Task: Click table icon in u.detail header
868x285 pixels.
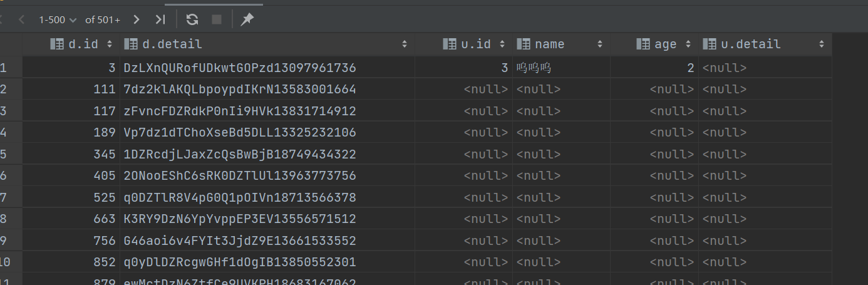Action: pos(710,44)
